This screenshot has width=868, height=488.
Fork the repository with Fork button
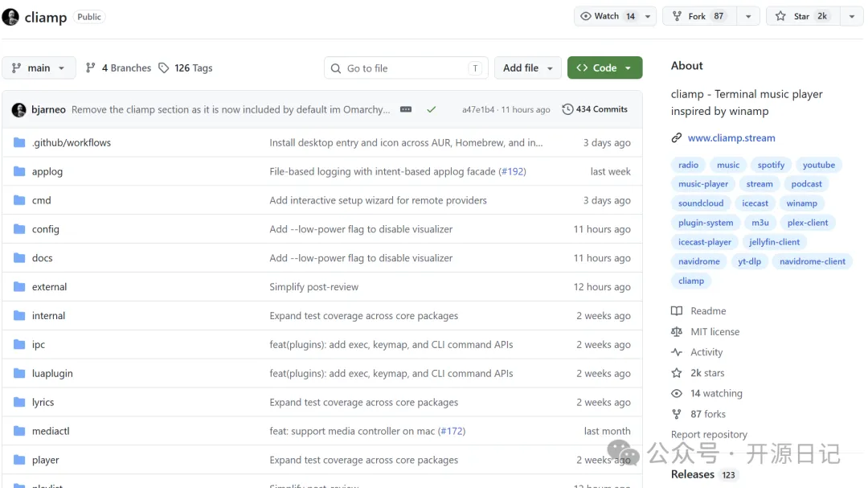[700, 16]
